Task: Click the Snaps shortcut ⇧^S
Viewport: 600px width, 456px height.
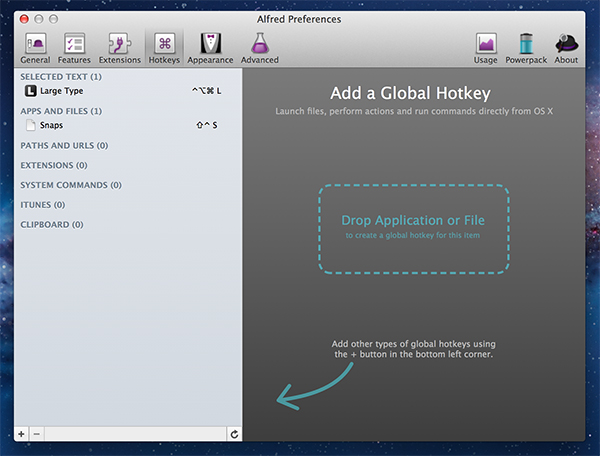Action: click(207, 125)
